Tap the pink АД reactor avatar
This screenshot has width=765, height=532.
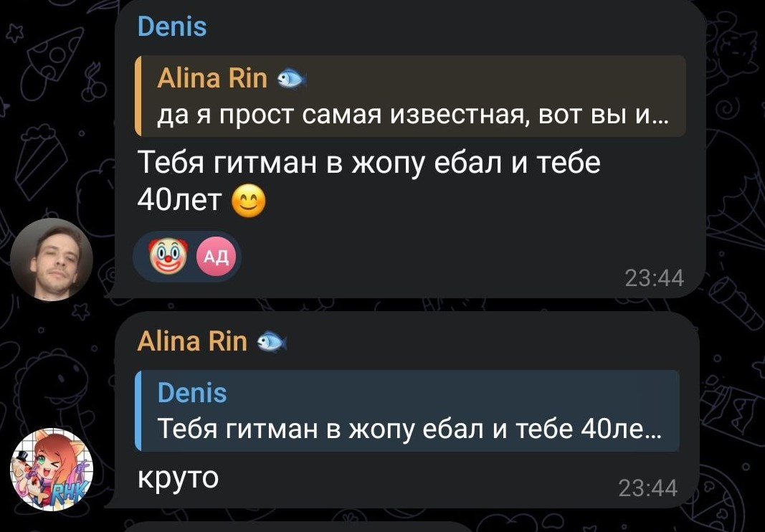tap(216, 256)
